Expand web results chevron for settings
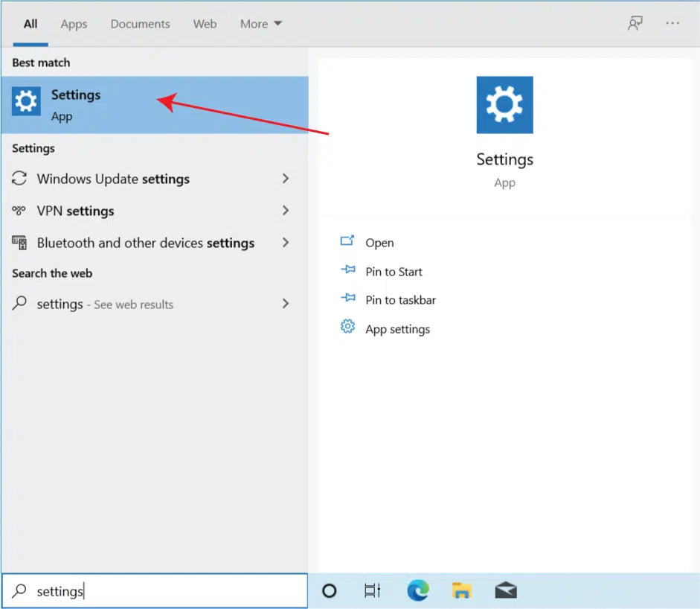Image resolution: width=700 pixels, height=609 pixels. point(286,303)
